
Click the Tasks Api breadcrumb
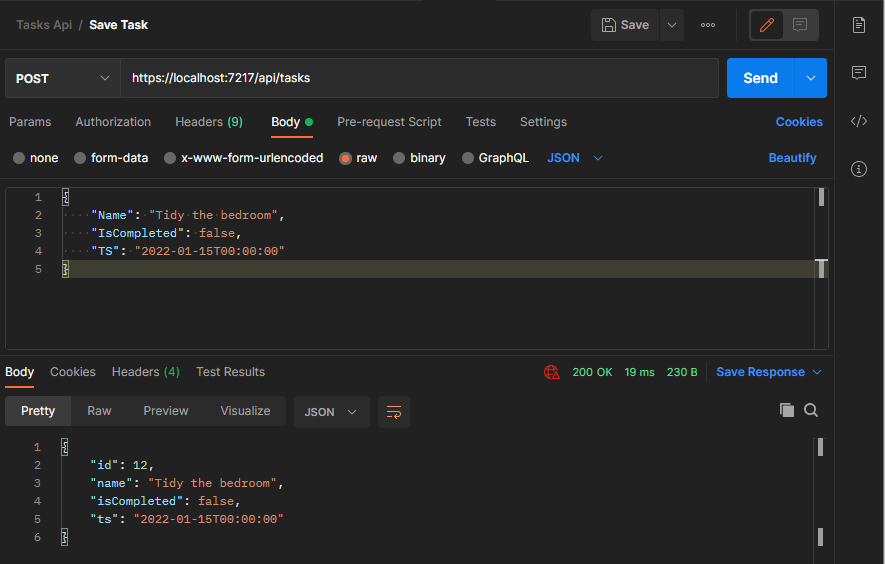coord(44,25)
